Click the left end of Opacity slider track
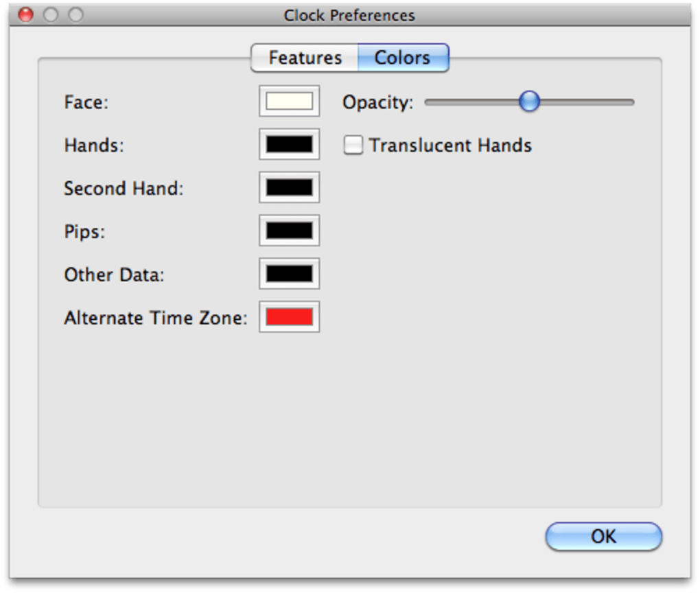 point(430,102)
